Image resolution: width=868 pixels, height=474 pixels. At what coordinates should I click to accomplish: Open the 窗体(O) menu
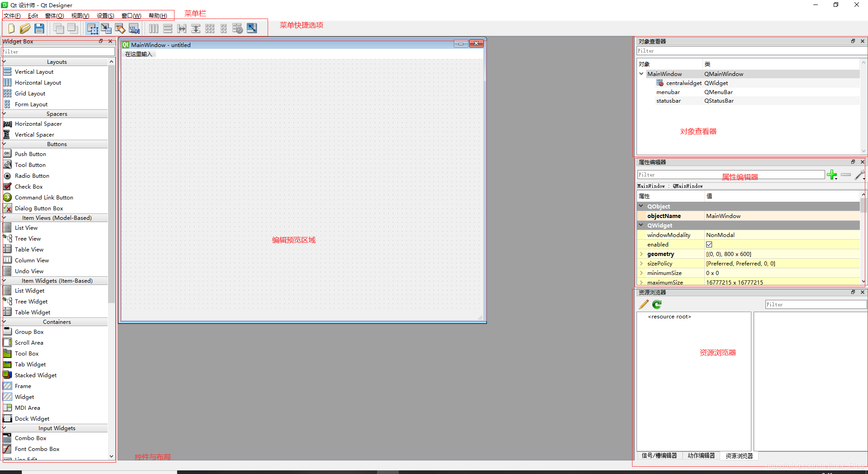pos(55,16)
